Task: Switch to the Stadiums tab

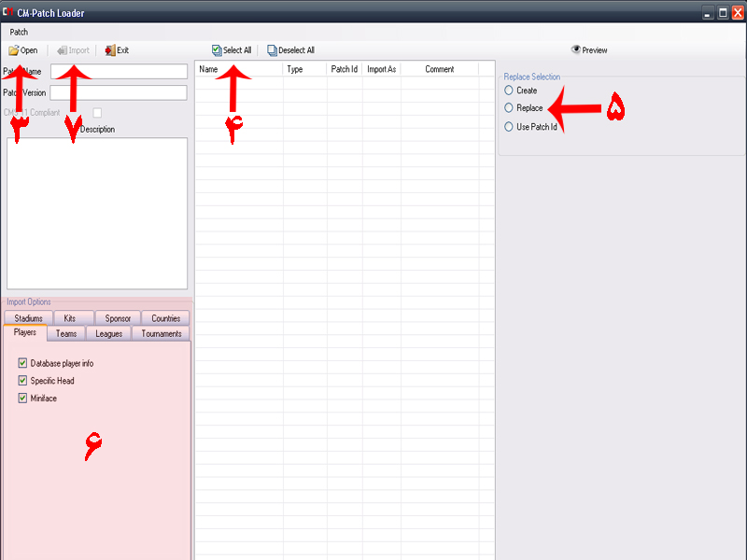Action: (28, 318)
